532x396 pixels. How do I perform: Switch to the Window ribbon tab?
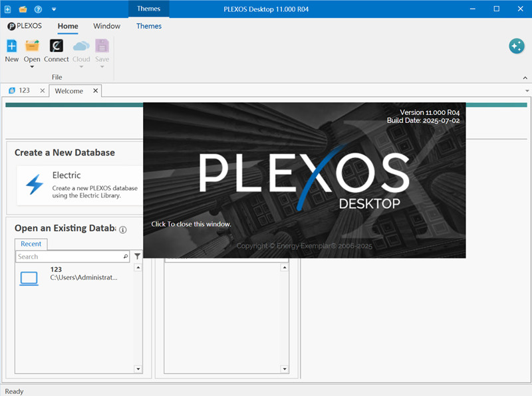106,26
